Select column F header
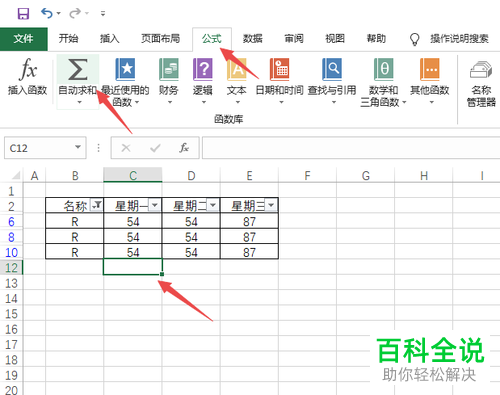The height and width of the screenshot is (395, 500). pos(307,175)
